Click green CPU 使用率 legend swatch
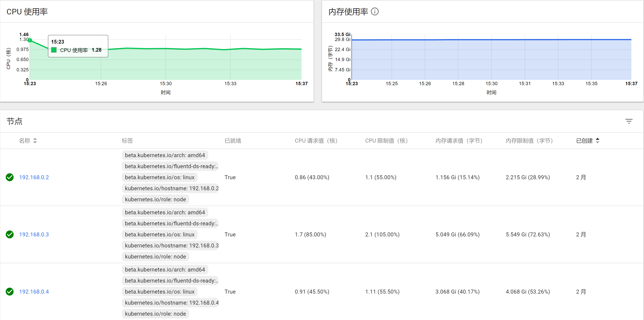Viewport: 644px width, 320px height. point(54,50)
